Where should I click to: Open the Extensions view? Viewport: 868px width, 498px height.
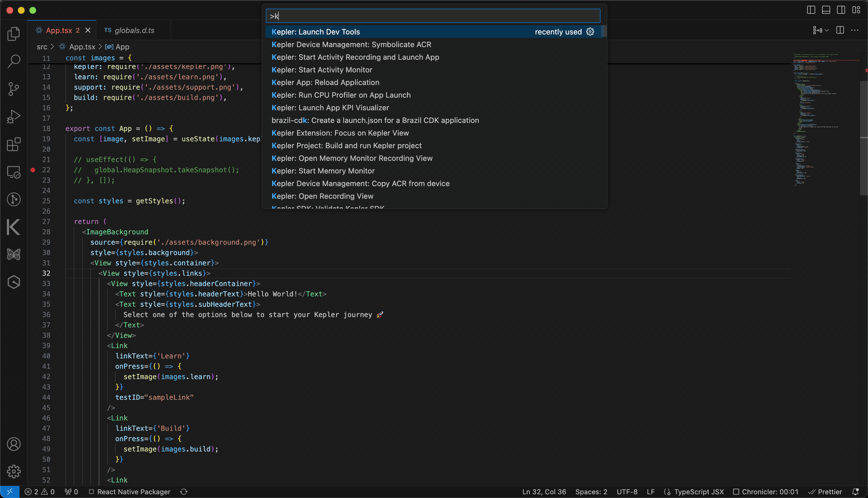(13, 144)
